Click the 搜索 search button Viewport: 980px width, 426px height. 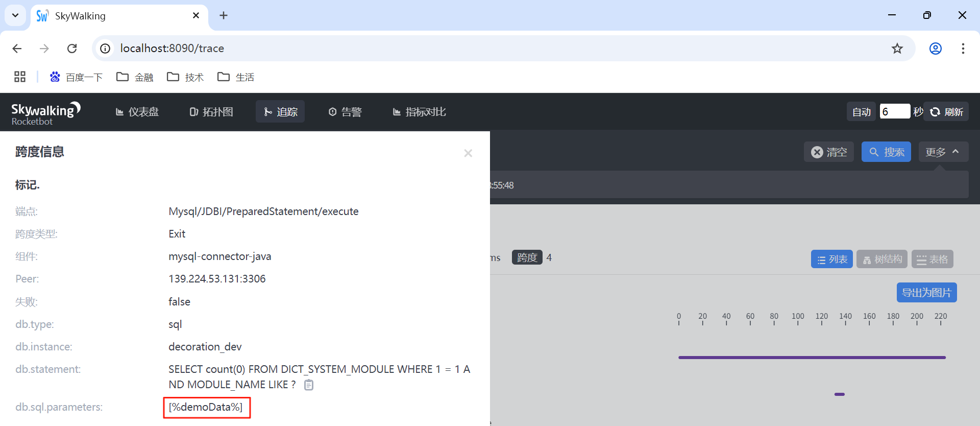tap(886, 152)
